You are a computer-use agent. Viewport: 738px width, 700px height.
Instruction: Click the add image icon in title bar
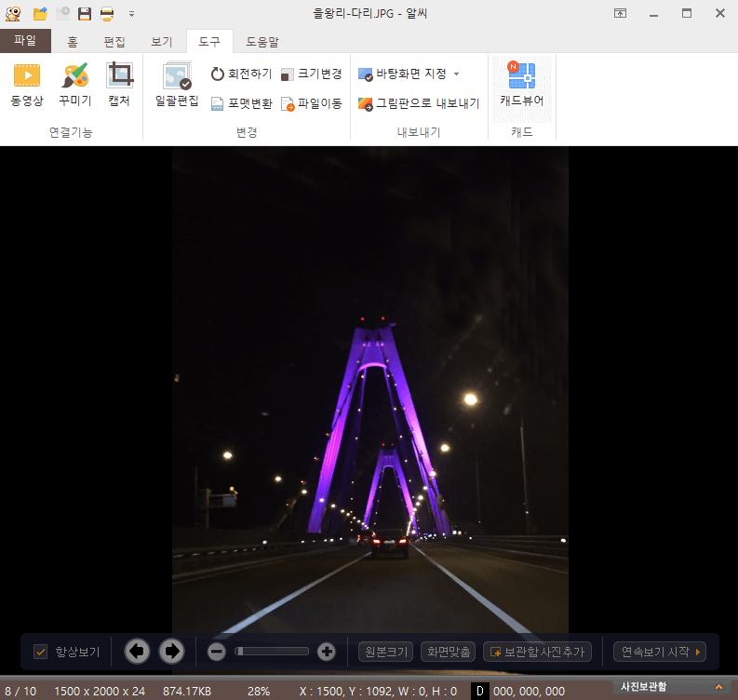[62, 14]
